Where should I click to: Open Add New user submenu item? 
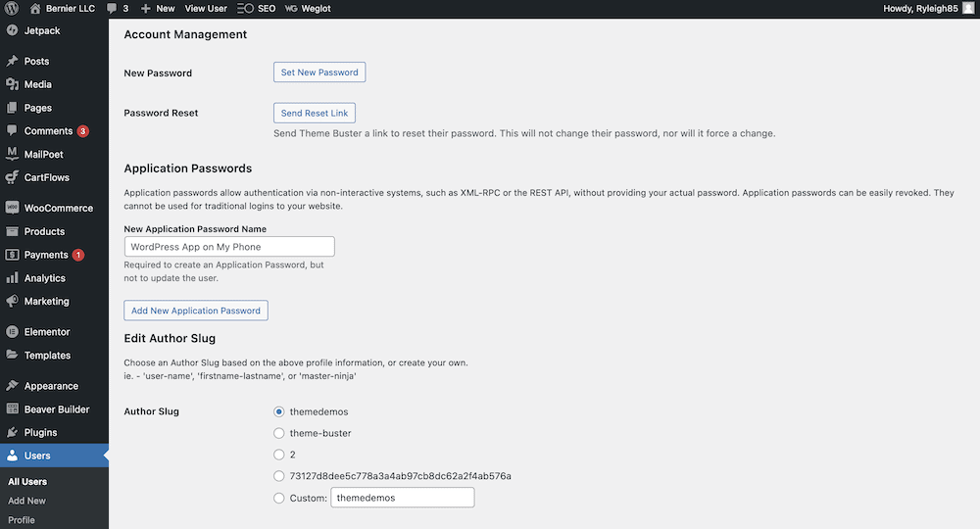point(26,501)
